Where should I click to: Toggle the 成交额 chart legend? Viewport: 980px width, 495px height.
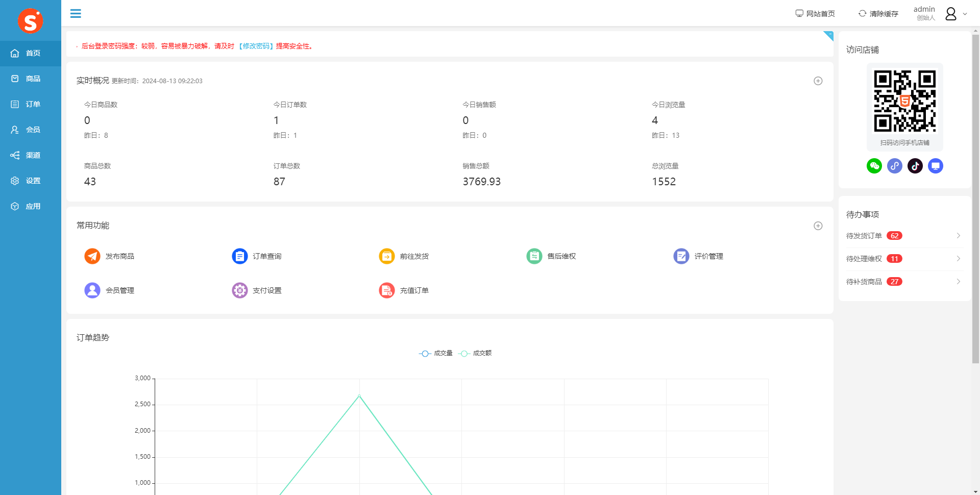tap(475, 353)
